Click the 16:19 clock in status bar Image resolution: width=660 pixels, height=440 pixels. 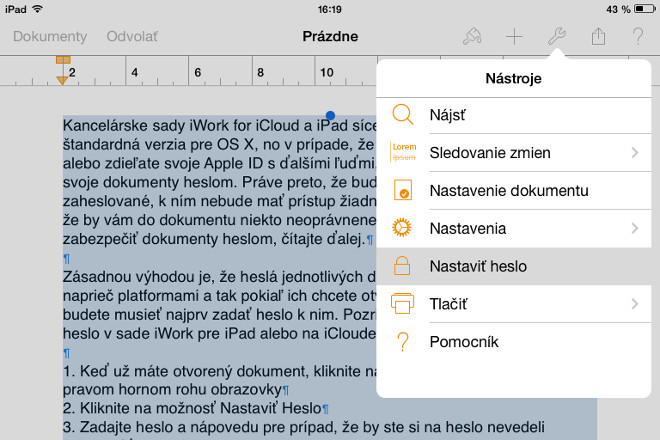pyautogui.click(x=330, y=9)
